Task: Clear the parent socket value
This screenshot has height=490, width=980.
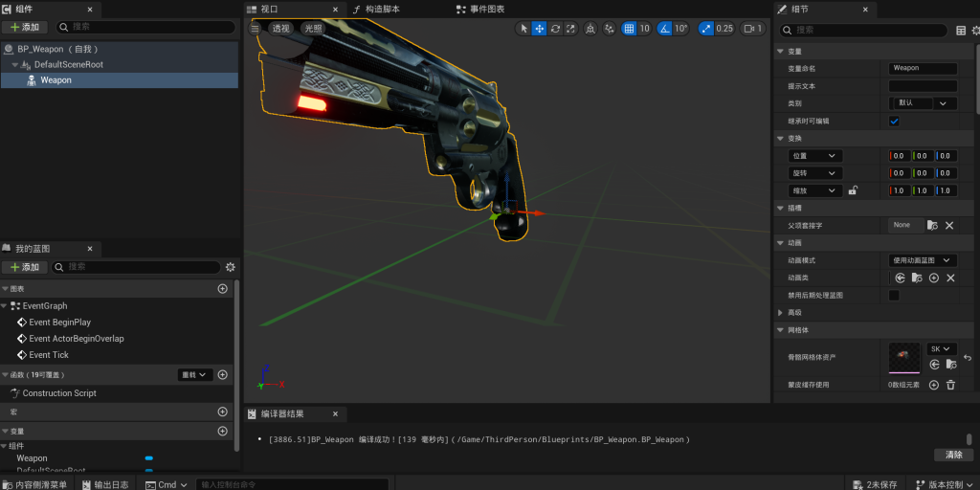Action: tap(949, 225)
